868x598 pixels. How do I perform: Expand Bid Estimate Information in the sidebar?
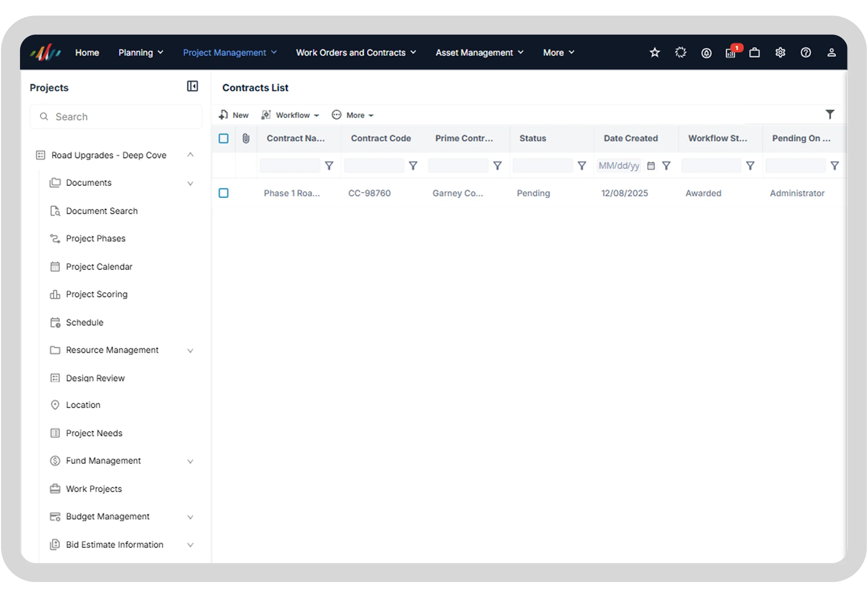190,545
